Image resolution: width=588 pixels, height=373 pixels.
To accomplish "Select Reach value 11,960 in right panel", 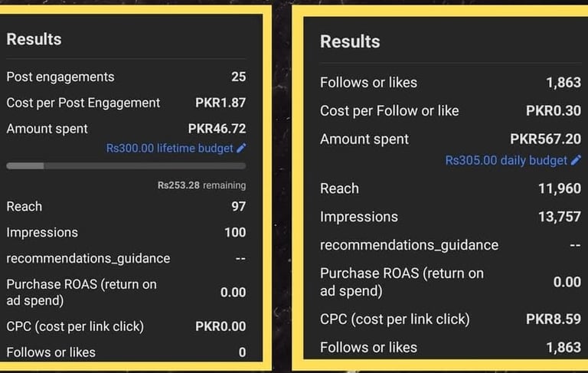I will 560,188.
